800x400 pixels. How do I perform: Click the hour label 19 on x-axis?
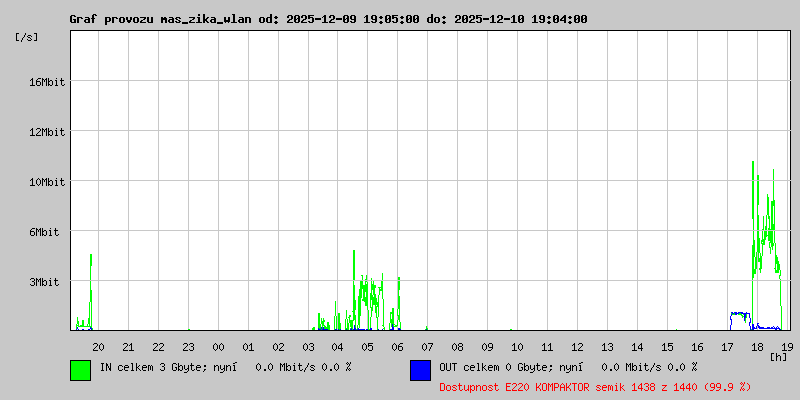[786, 347]
